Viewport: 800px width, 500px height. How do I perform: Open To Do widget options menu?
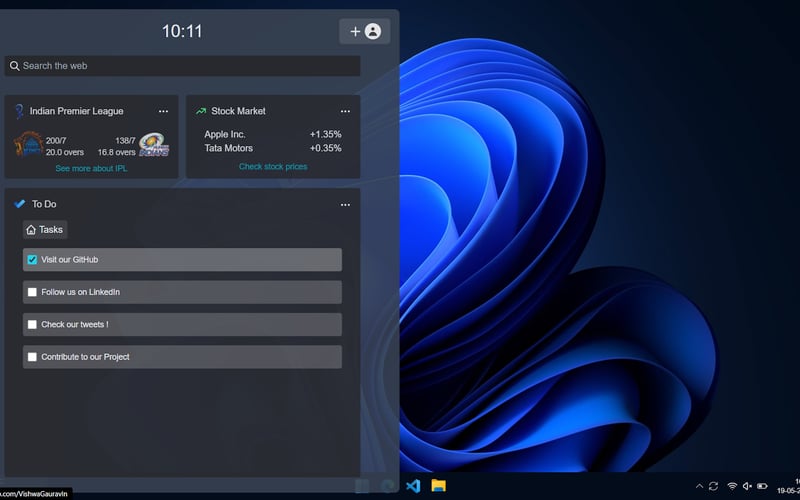[x=345, y=205]
